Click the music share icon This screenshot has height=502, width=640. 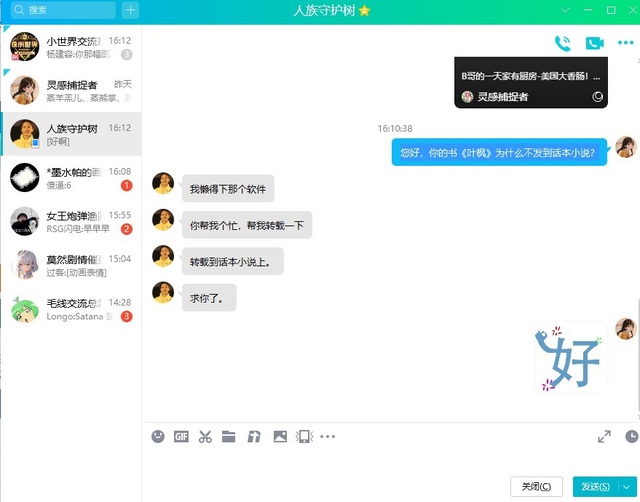pyautogui.click(x=254, y=436)
